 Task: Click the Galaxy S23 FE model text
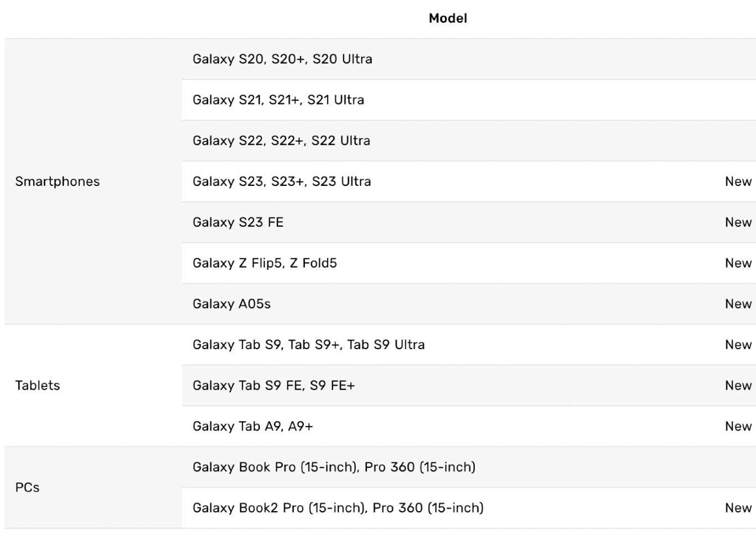click(x=238, y=222)
